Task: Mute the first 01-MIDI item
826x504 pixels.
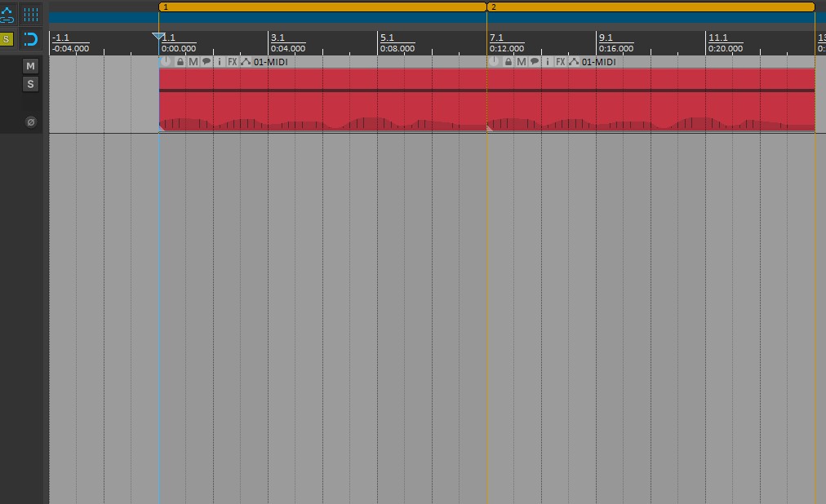Action: click(x=193, y=61)
